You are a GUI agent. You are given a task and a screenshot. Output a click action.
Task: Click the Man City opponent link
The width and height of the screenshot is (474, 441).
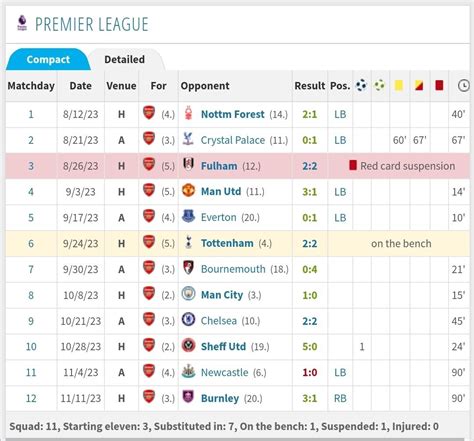coord(222,295)
